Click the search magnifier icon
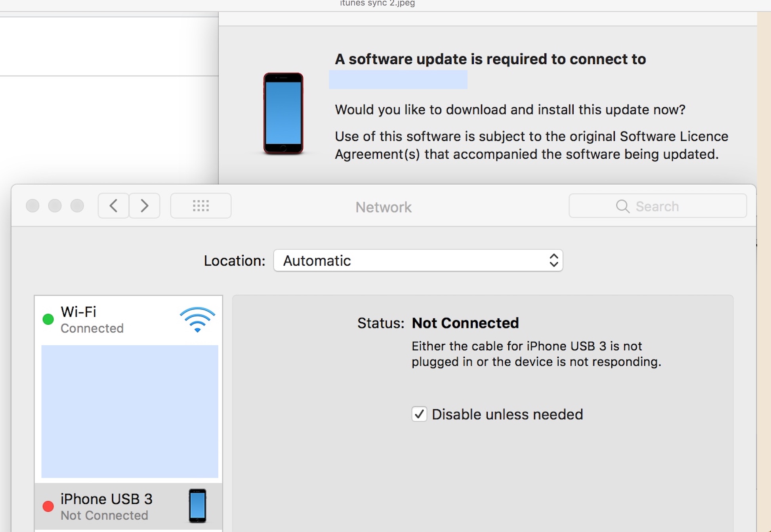Screen dimensions: 771x532 point(622,206)
